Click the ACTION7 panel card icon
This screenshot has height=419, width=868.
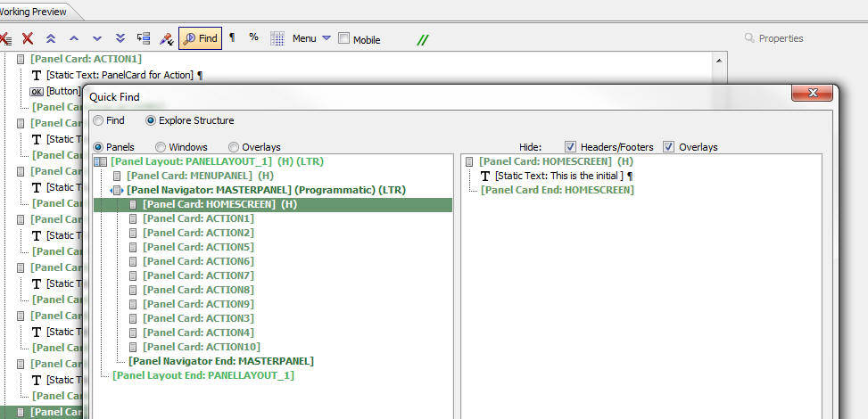tap(133, 276)
